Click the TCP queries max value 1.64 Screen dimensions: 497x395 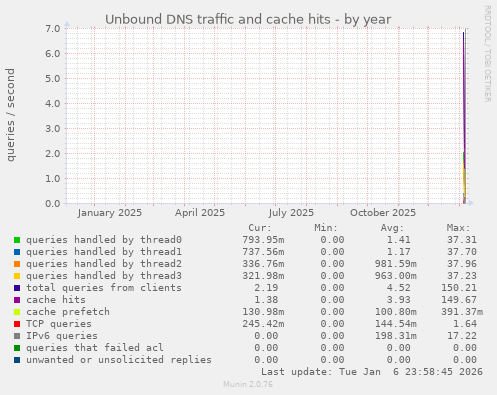click(465, 324)
